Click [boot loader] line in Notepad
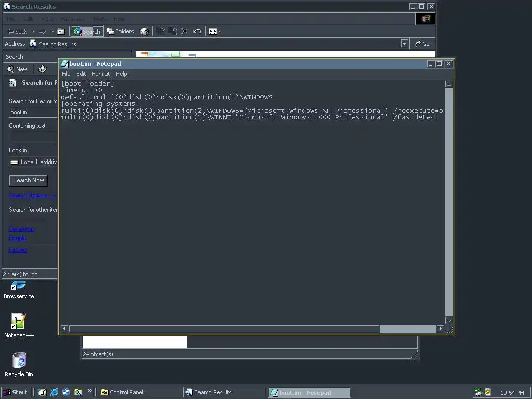The image size is (532, 399). 87,84
